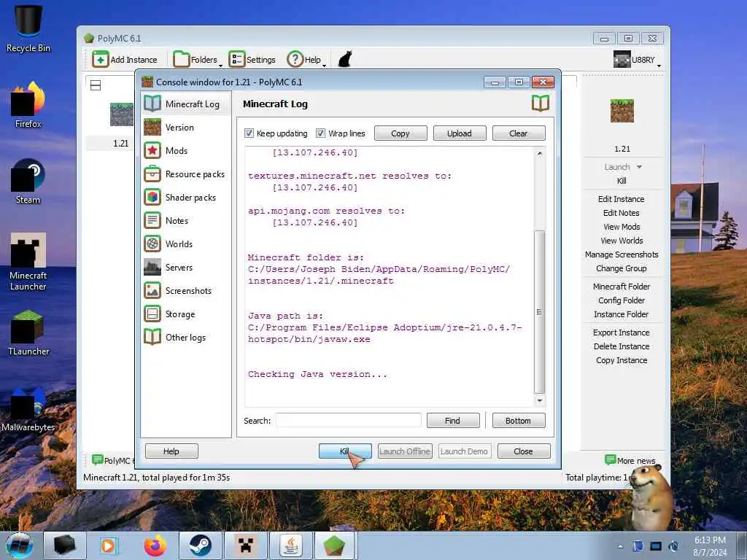The width and height of the screenshot is (747, 560).
Task: Click the Java icon in the taskbar
Action: pyautogui.click(x=290, y=545)
